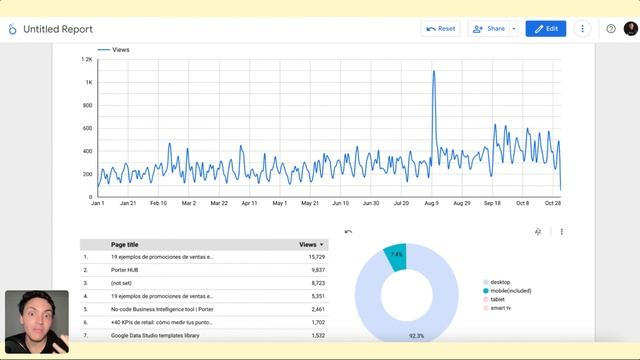640x360 pixels.
Task: Click the 2,461 views value
Action: pos(318,309)
